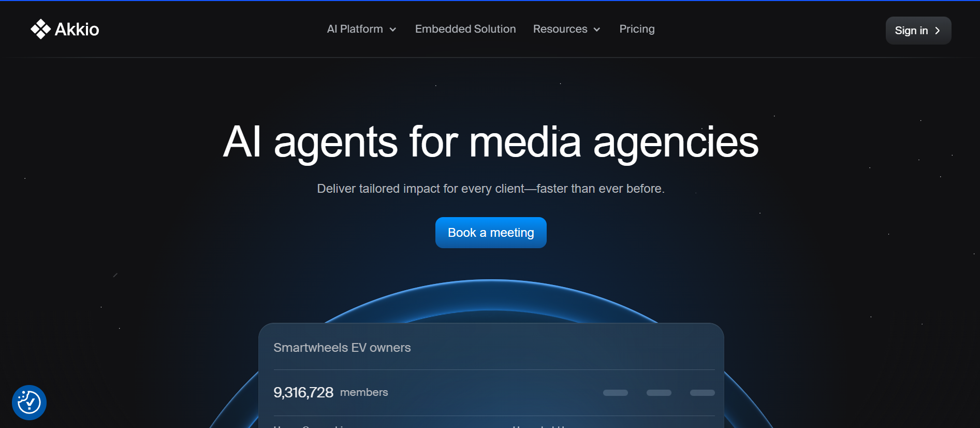Image resolution: width=980 pixels, height=428 pixels.
Task: Click Book a meeting button
Action: (491, 233)
